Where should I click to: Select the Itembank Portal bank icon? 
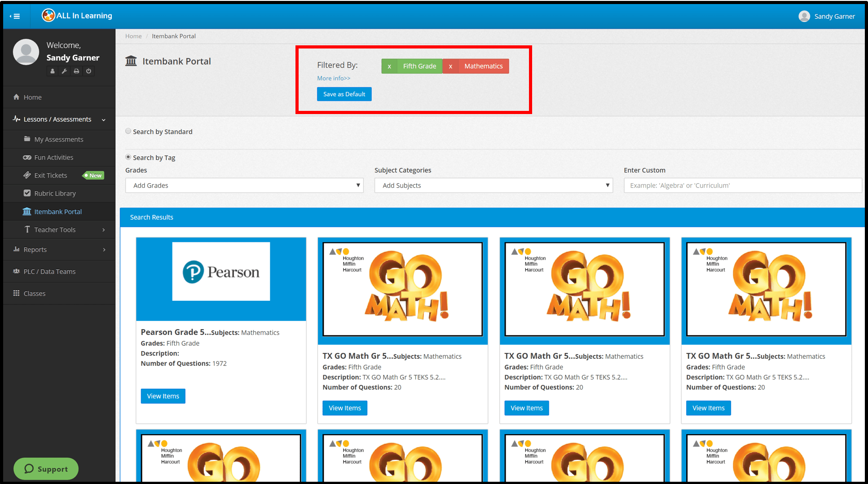click(26, 211)
